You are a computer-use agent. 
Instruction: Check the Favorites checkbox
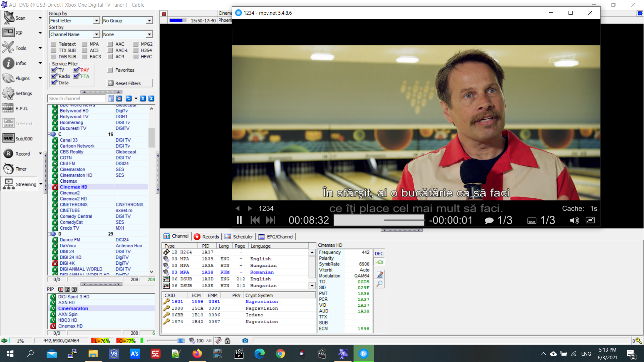point(110,70)
